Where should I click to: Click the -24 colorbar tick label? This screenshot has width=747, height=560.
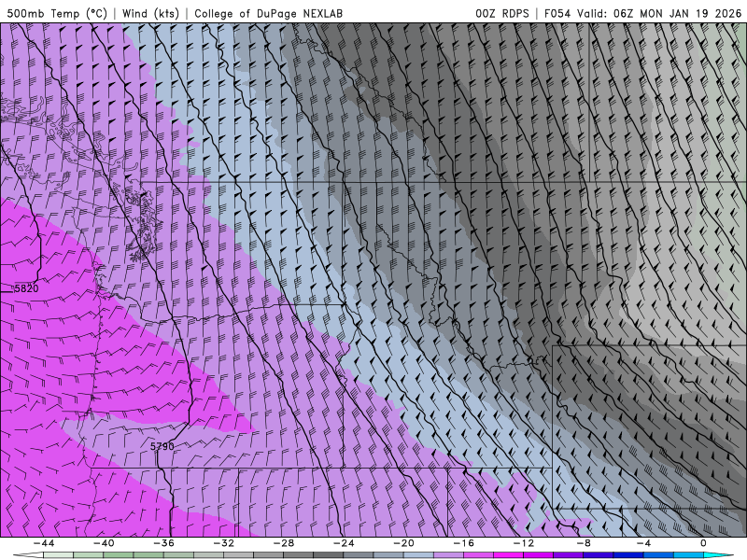[344, 543]
